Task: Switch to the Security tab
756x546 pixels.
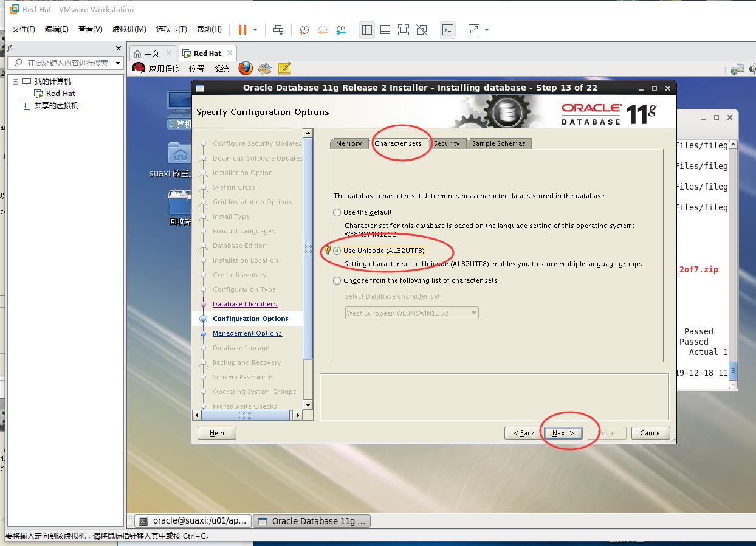Action: point(447,143)
